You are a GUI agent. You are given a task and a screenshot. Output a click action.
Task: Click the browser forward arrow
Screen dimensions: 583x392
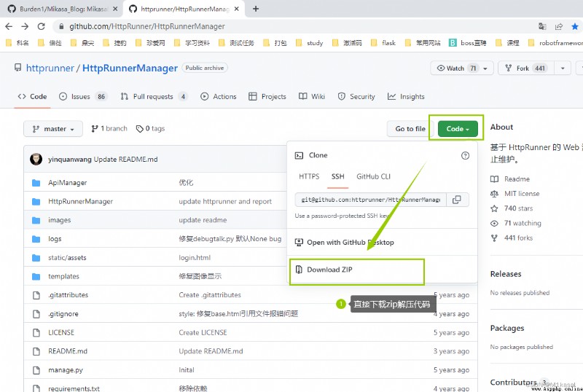(25, 26)
